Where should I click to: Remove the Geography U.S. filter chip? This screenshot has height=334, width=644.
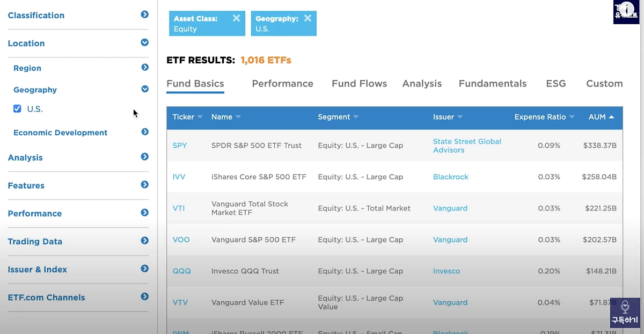point(308,18)
